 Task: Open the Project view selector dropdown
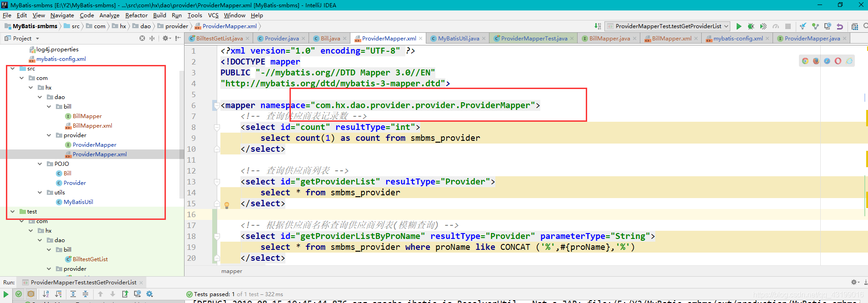[x=22, y=39]
